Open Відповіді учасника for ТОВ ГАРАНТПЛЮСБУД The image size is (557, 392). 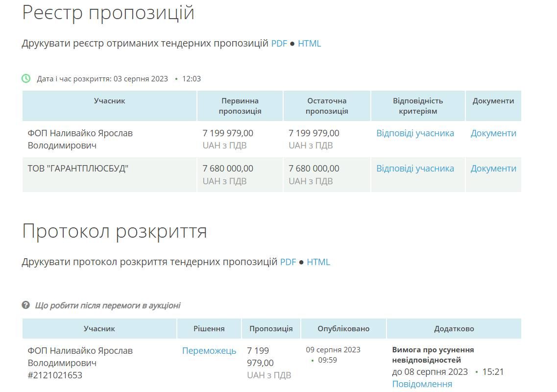coord(415,169)
